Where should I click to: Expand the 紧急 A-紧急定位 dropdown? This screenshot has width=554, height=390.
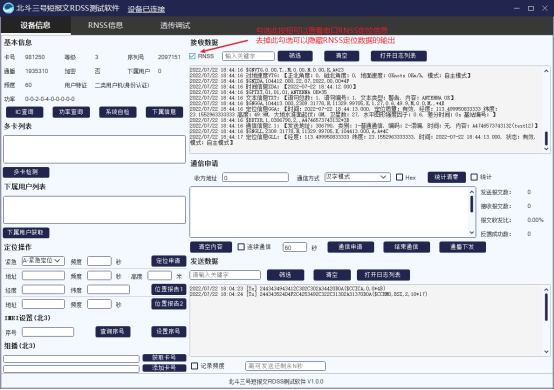coord(43,261)
